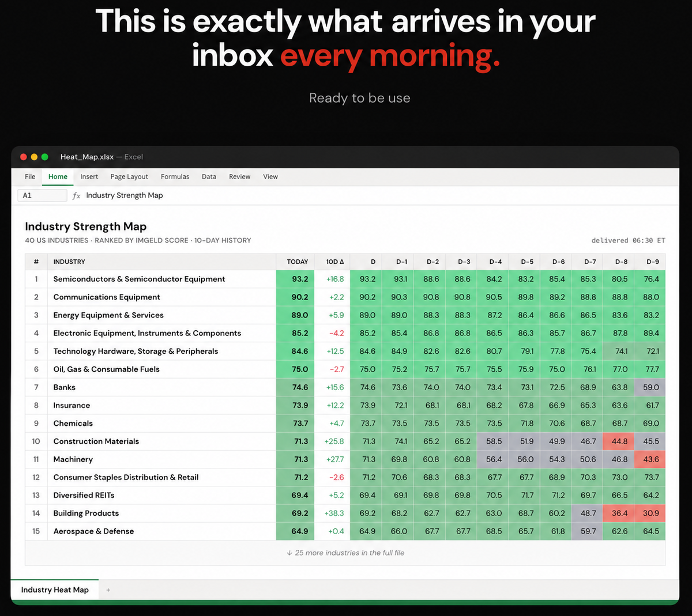The width and height of the screenshot is (692, 616).
Task: Click the 59.0 cell in the Banks row
Action: point(650,387)
